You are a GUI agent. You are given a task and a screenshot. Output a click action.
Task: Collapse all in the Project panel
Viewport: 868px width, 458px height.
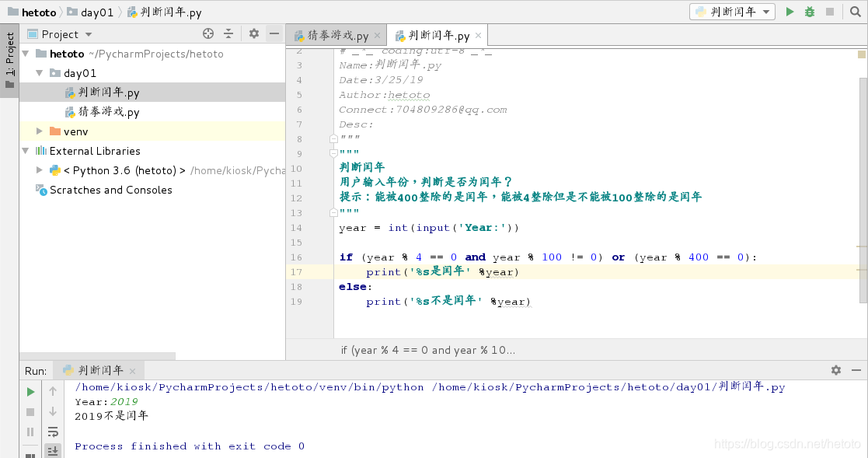point(228,33)
